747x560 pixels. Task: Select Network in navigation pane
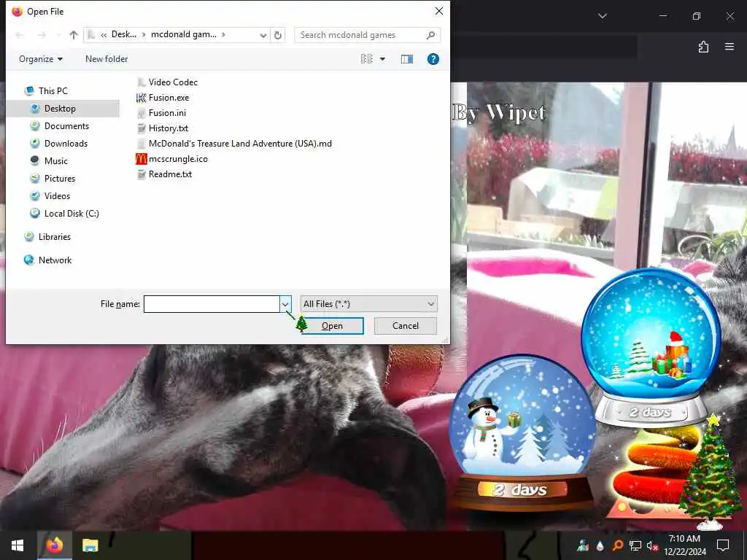pyautogui.click(x=55, y=260)
